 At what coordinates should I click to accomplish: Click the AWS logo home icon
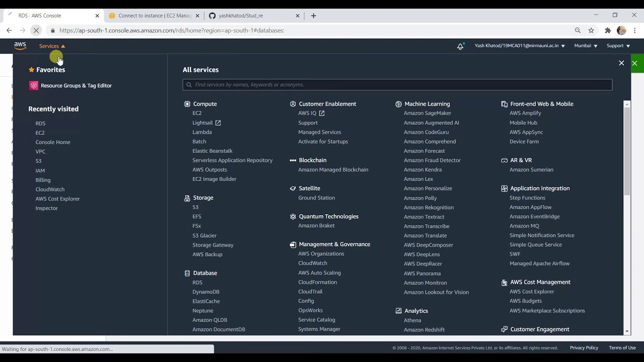tap(20, 46)
